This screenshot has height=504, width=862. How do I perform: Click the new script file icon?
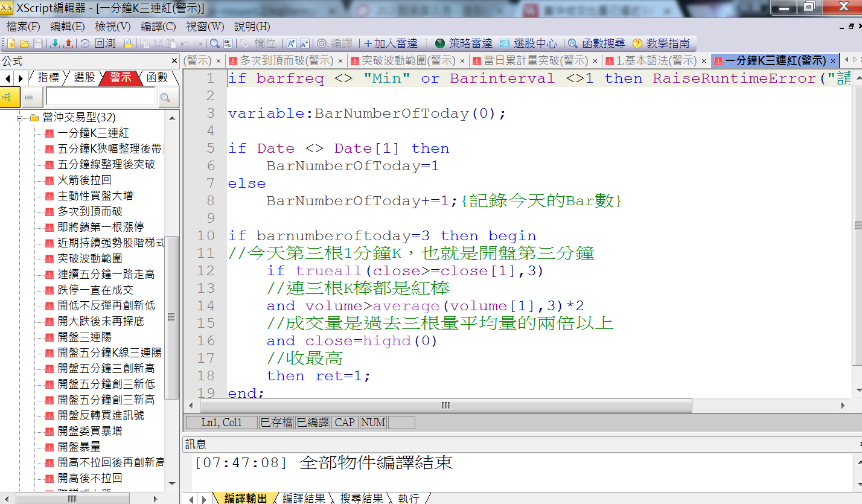click(x=11, y=43)
